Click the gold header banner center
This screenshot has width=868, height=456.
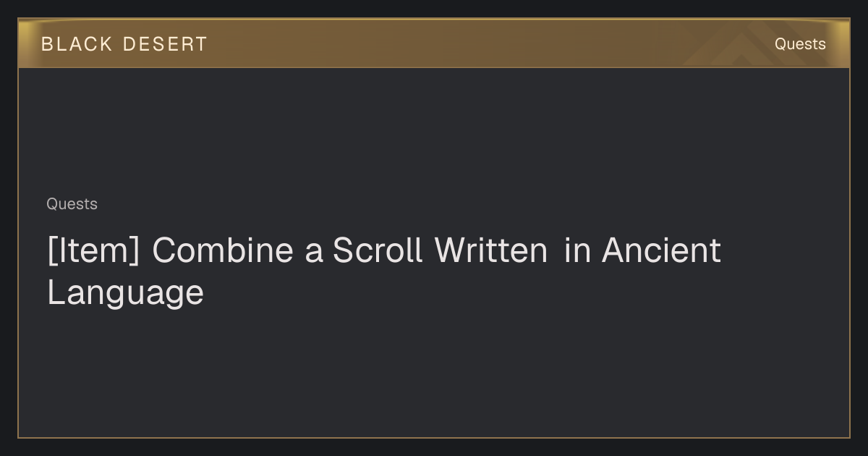(434, 43)
